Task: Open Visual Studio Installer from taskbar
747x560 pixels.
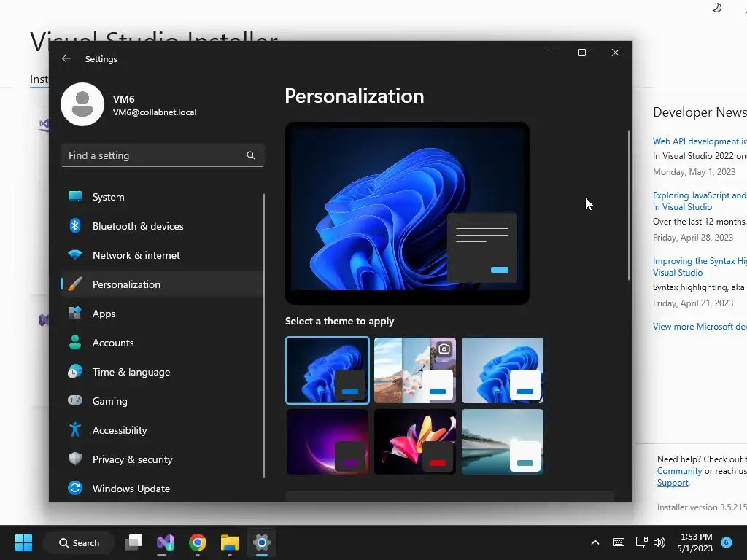Action: [x=166, y=542]
